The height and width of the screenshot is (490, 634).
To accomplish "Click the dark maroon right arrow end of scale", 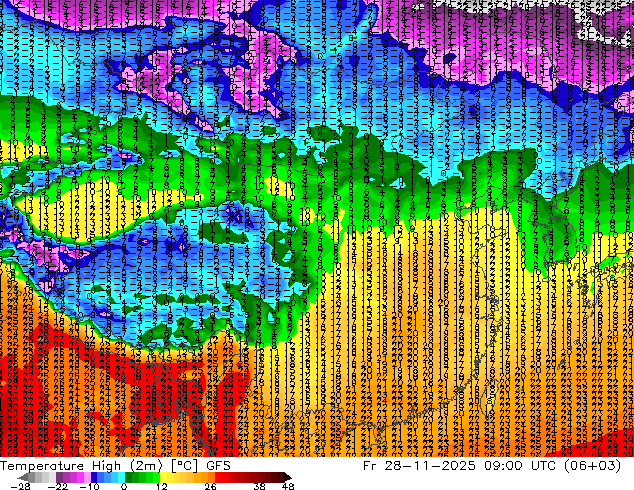I will click(x=287, y=477).
